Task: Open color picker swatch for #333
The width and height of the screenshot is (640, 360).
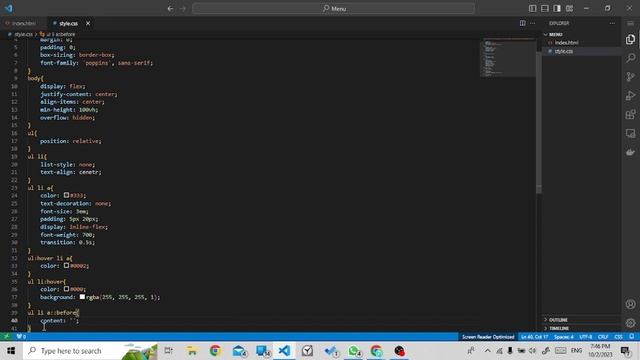Action: (66, 195)
